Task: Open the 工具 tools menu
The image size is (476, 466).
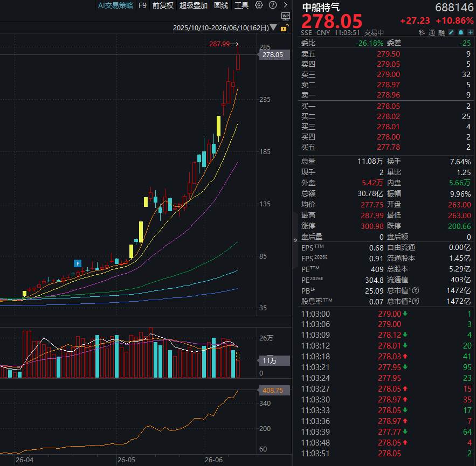Action: pos(242,5)
